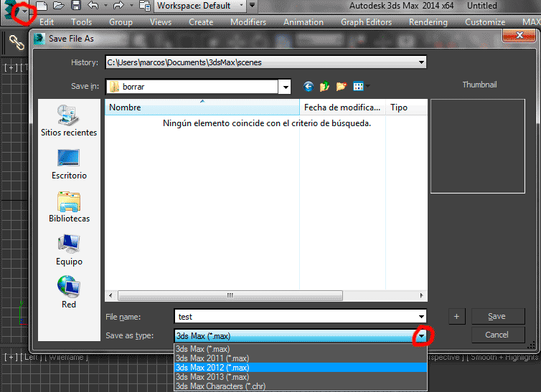Open the Group menu
Viewport: 541px width, 392px height.
click(x=121, y=22)
